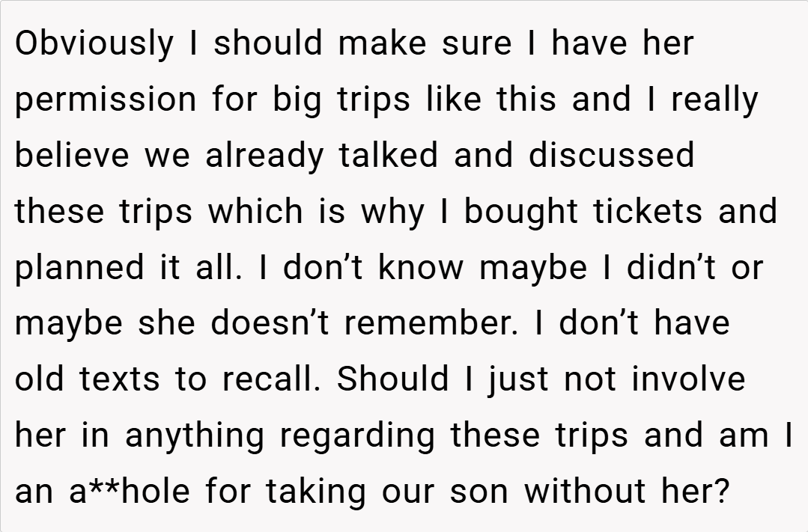Image resolution: width=808 pixels, height=532 pixels.
Task: Click on the word "discussed"
Action: [611, 156]
